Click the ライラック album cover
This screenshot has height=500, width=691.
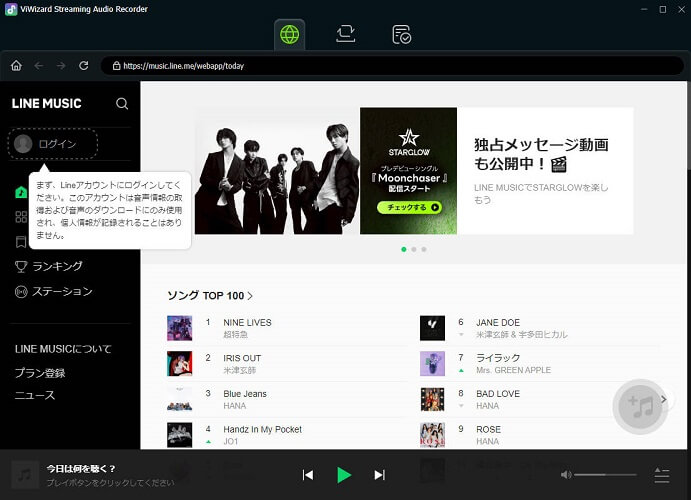432,363
